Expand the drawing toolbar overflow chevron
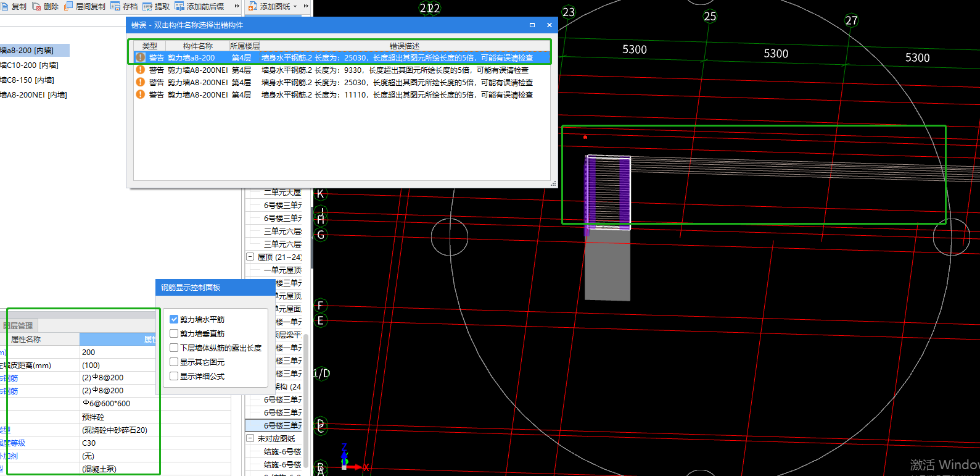Screen dimensions: 980x476 (306, 6)
